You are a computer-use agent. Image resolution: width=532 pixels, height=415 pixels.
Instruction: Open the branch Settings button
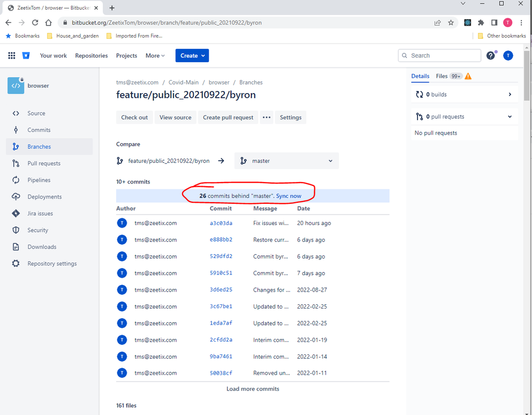(x=290, y=117)
